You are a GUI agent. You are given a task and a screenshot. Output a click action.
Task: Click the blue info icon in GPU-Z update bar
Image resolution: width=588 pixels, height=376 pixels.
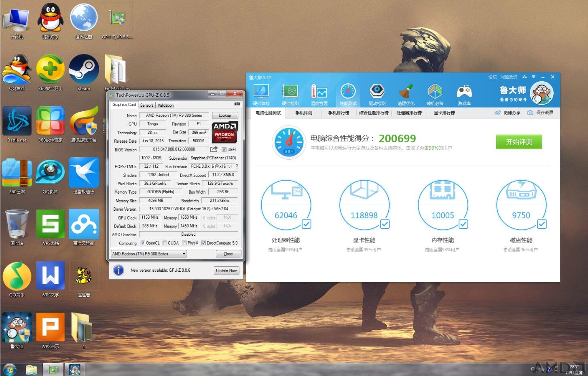[118, 270]
